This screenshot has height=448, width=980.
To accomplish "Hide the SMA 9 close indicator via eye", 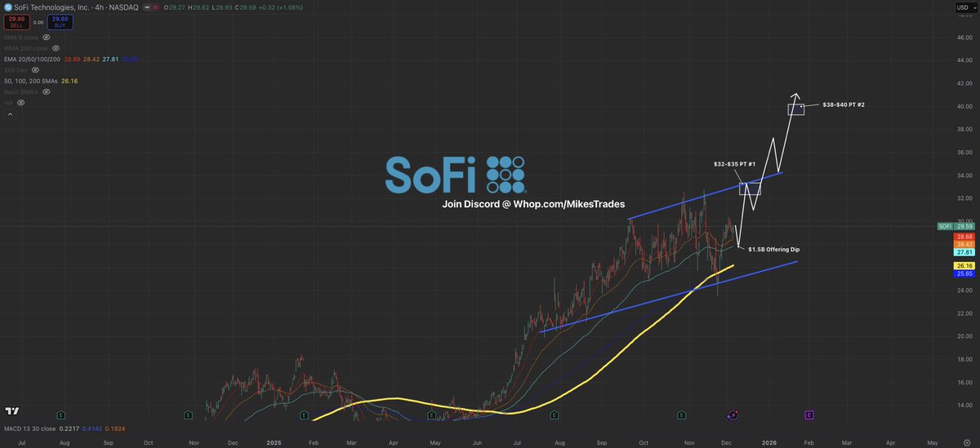I will (47, 37).
